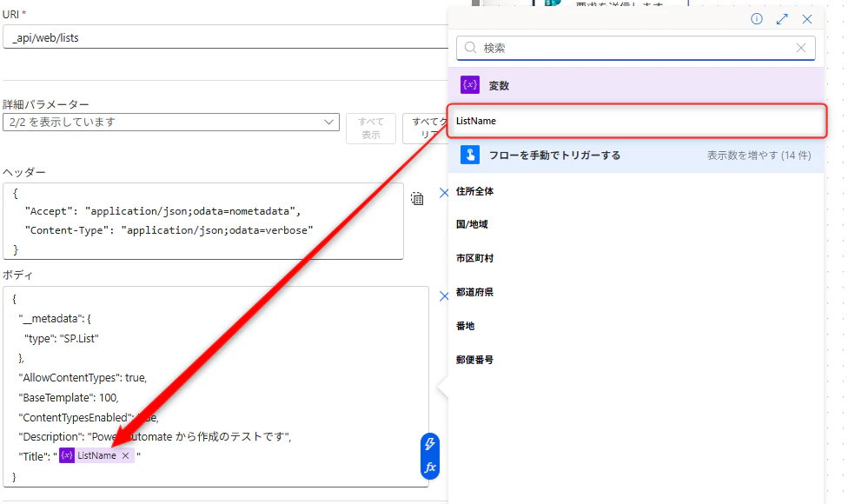The image size is (855, 504).
Task: Click the すべてクリア button
Action: coord(425,129)
